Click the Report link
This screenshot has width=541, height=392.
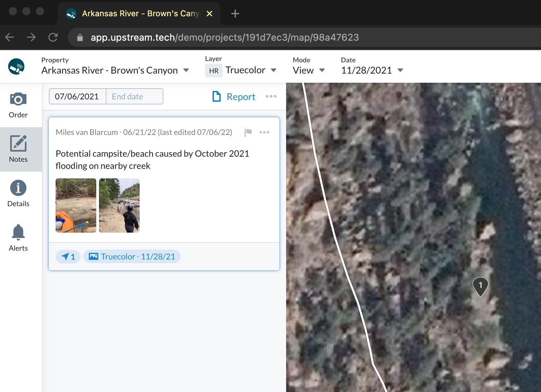(234, 97)
